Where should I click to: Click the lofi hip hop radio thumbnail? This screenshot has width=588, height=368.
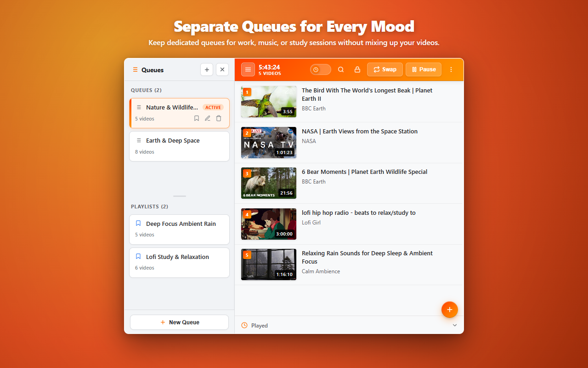pyautogui.click(x=269, y=224)
